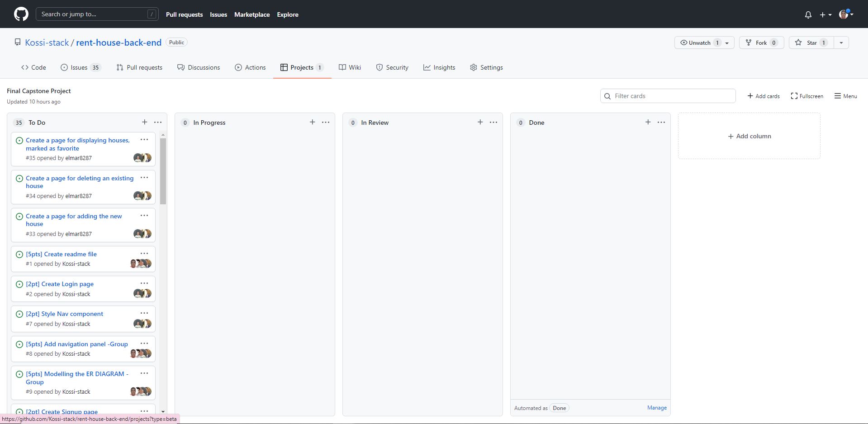
Task: Switch to the repository Pull requests tab
Action: coord(139,67)
